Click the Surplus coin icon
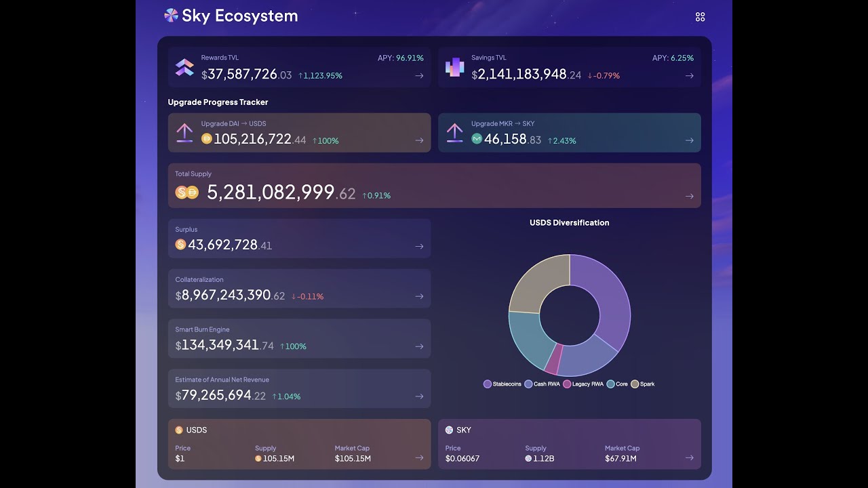 (x=180, y=244)
